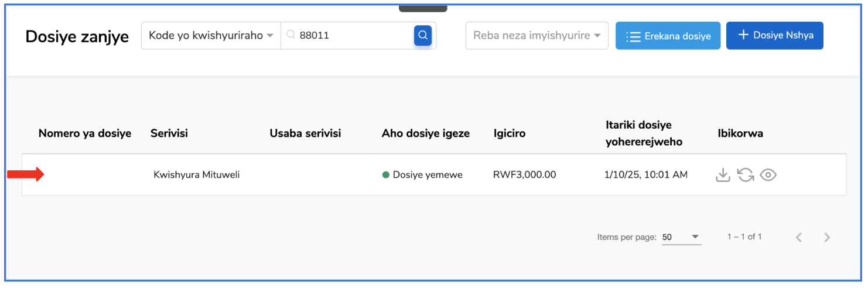868x288 pixels.
Task: Click the Dosiye zanjye page title
Action: pos(77,36)
